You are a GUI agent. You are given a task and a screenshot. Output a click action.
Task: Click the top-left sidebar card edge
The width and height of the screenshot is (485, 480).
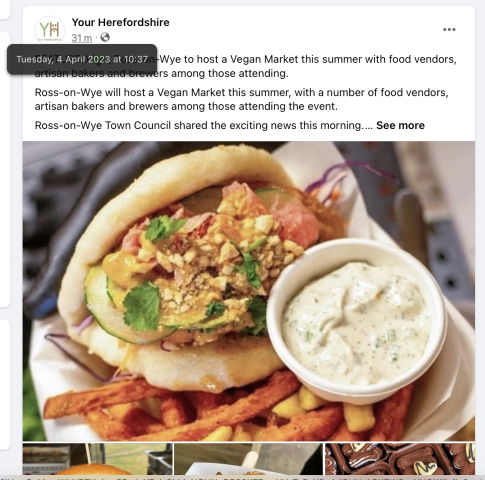pos(5,10)
